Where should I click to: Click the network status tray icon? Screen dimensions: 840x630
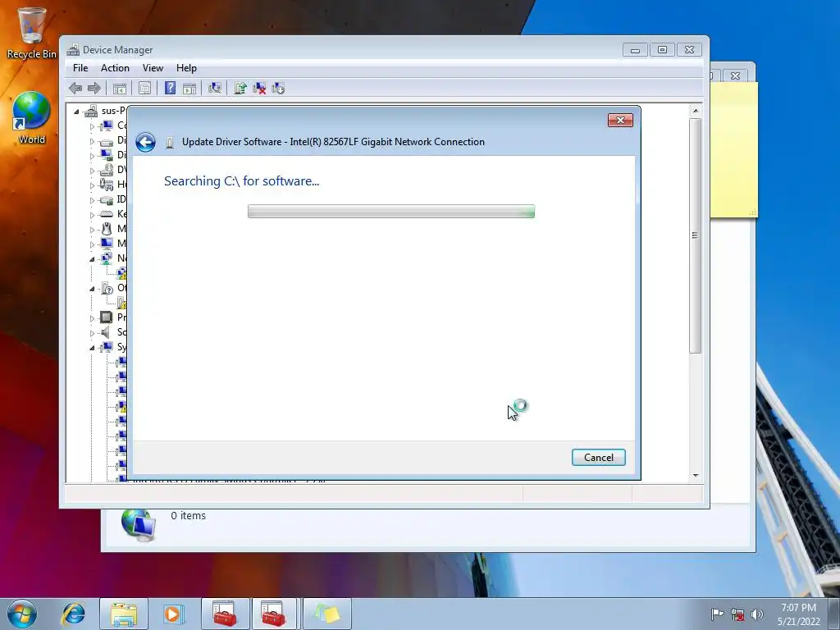[737, 614]
